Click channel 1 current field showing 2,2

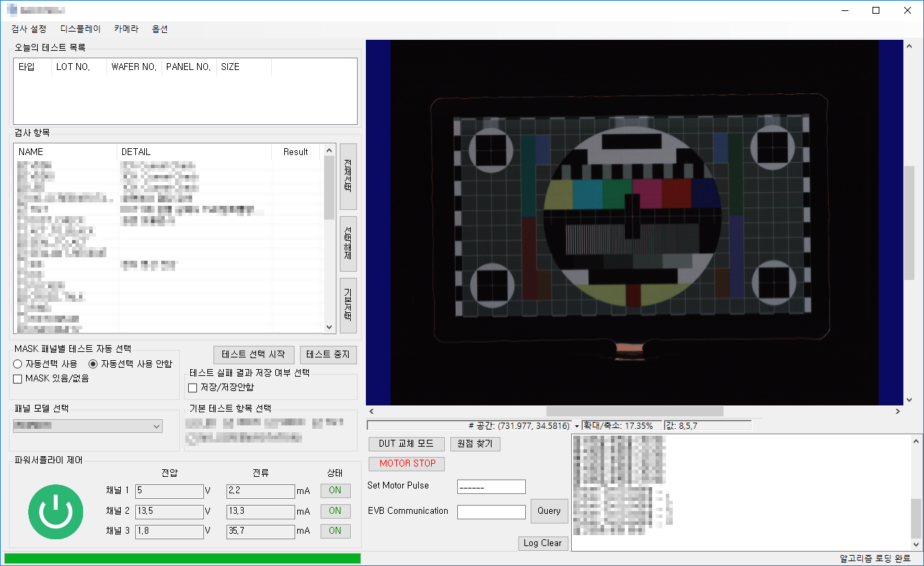point(261,491)
